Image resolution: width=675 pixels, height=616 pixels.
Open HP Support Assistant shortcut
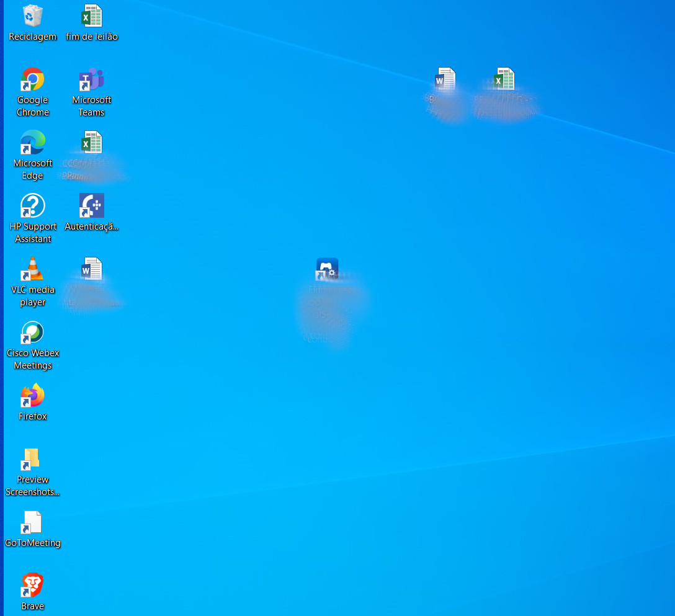[33, 206]
